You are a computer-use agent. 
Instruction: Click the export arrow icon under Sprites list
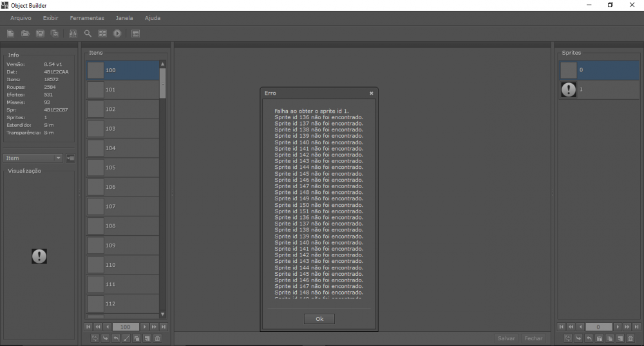(x=589, y=338)
